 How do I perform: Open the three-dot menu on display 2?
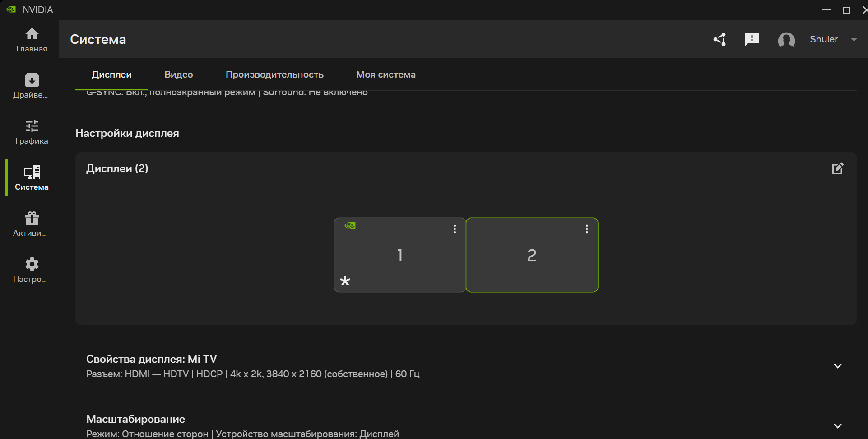[x=586, y=229]
